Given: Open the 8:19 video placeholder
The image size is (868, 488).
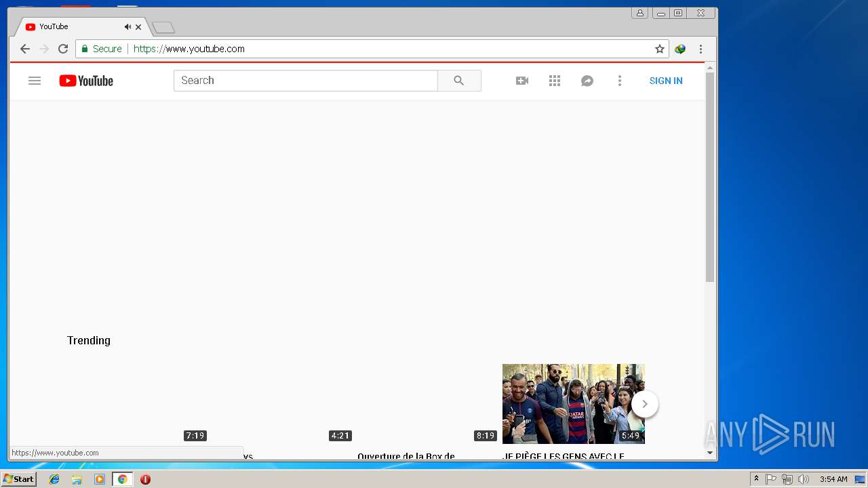Looking at the screenshot, I should [x=428, y=404].
